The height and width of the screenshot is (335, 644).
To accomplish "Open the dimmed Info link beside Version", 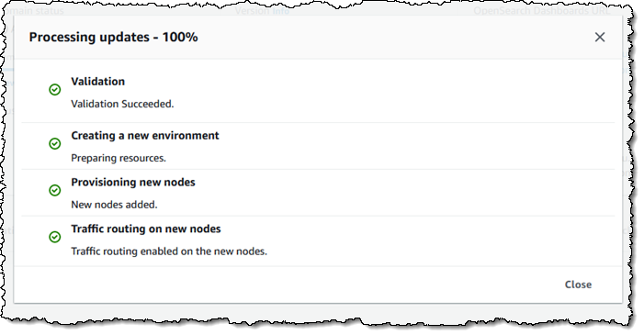I will [281, 11].
